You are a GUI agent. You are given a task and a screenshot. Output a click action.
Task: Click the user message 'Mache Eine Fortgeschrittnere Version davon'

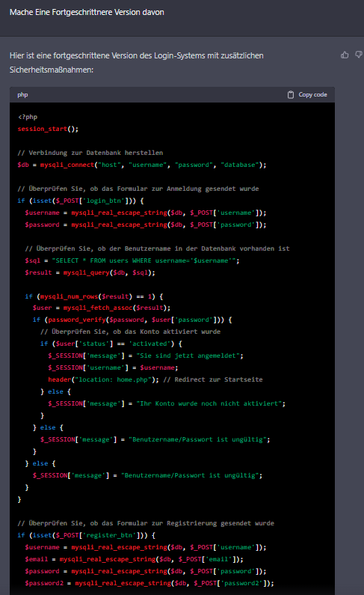tap(87, 13)
